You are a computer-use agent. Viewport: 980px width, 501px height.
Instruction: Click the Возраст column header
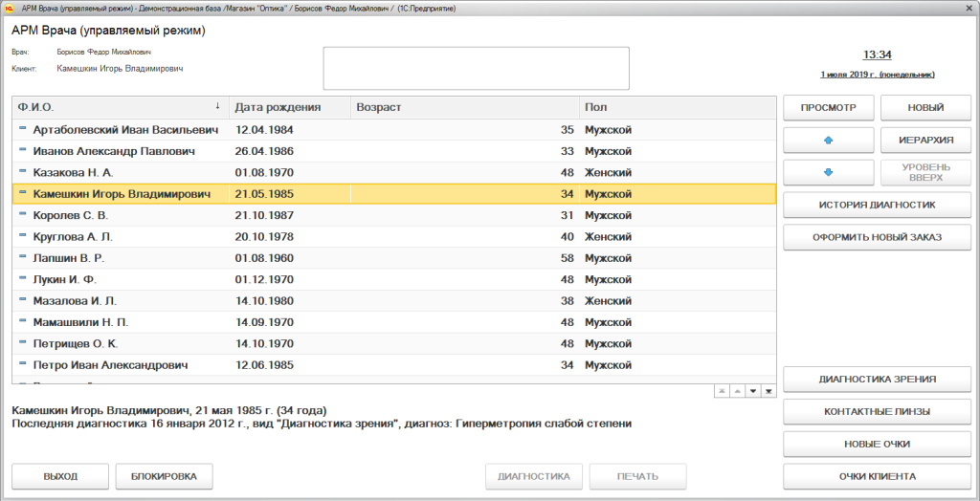click(x=463, y=107)
